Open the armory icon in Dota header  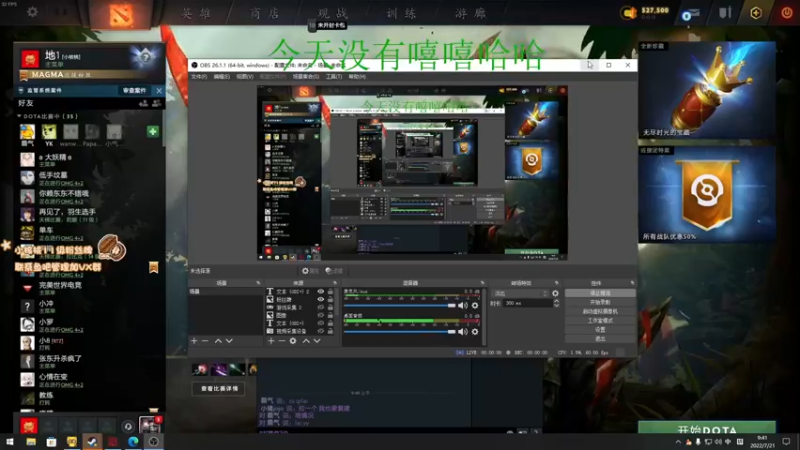point(725,13)
